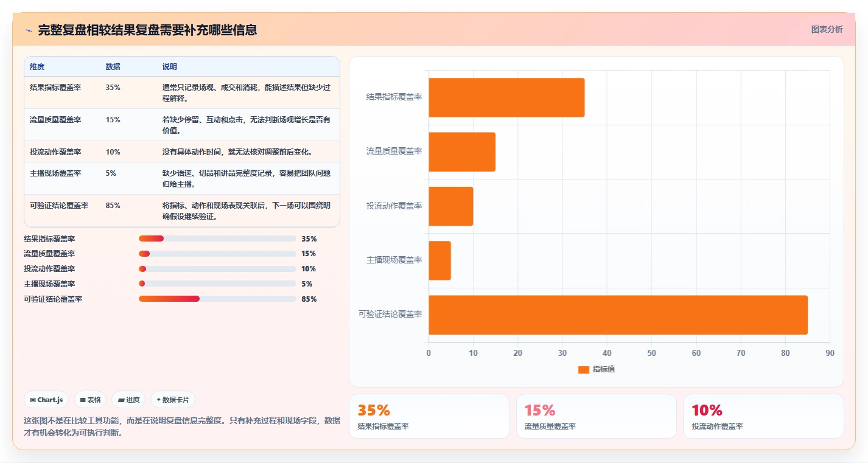Click the icon beside the page title

tap(29, 30)
